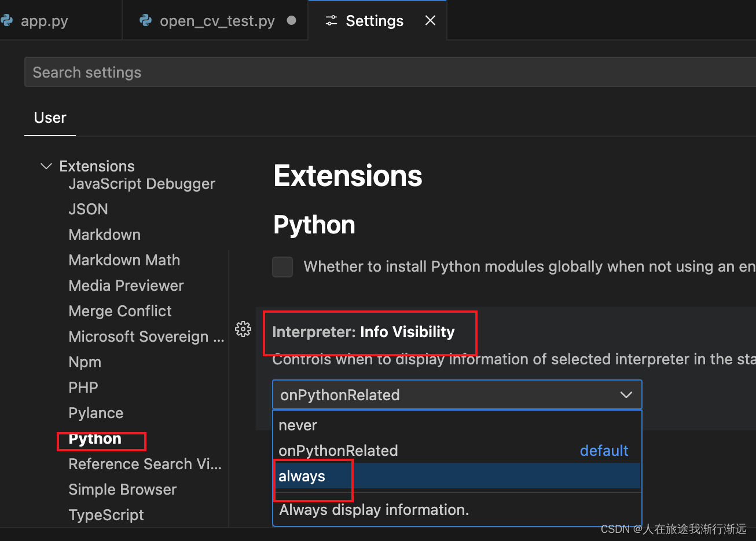This screenshot has width=756, height=541.
Task: Open Markdown Math extension settings
Action: tap(124, 260)
